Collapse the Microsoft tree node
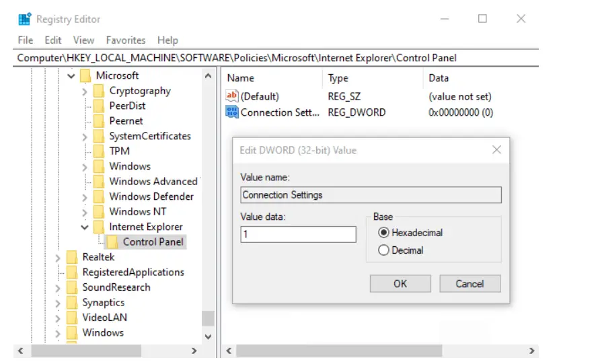The height and width of the screenshot is (364, 600). 71,76
